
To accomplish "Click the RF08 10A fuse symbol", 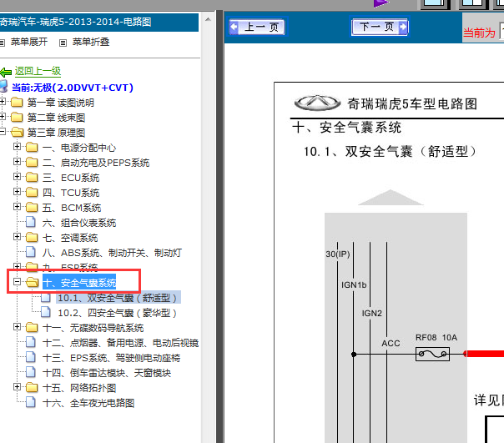I will (432, 354).
